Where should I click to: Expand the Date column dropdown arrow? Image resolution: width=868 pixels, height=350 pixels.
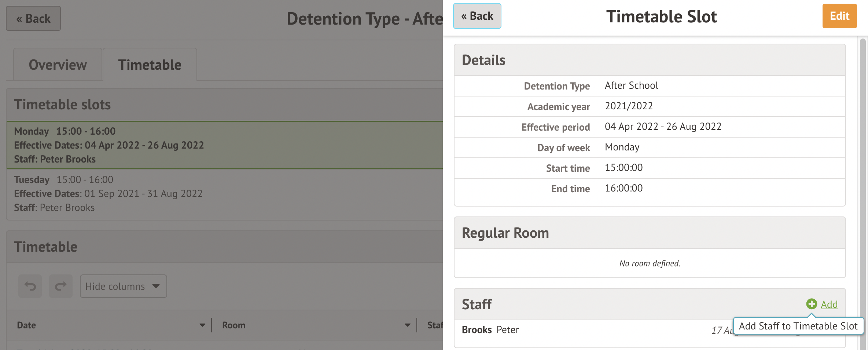202,325
